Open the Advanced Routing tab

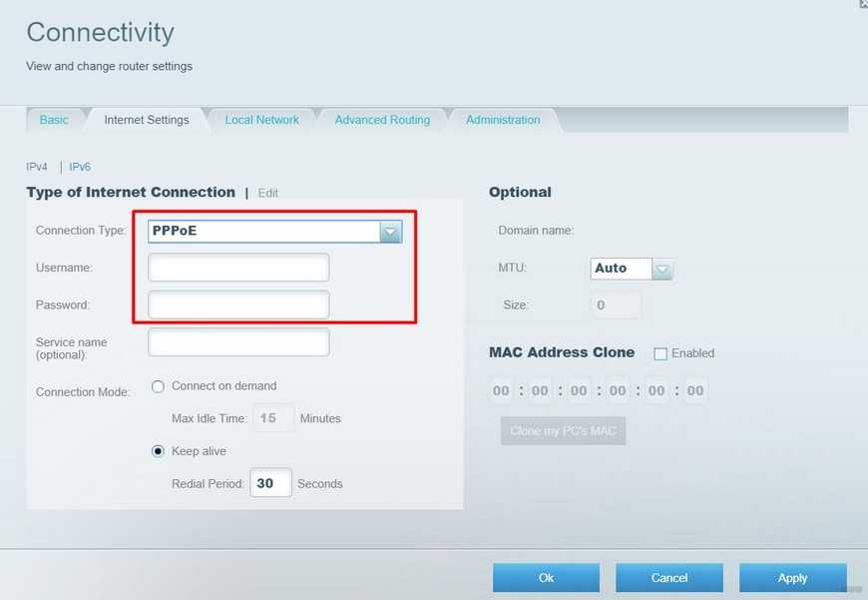(382, 120)
